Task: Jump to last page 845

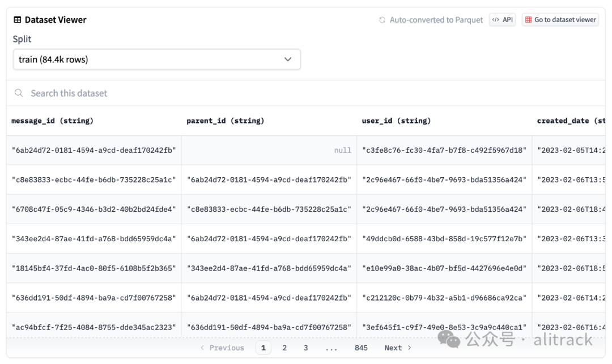Action: coord(361,348)
